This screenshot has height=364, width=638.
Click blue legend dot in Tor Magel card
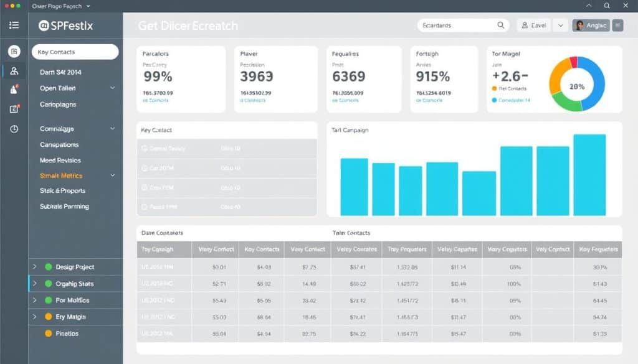pyautogui.click(x=494, y=100)
